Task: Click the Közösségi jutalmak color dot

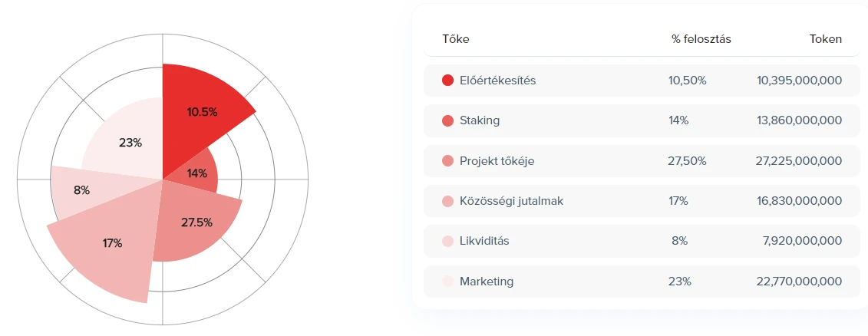Action: pos(448,201)
